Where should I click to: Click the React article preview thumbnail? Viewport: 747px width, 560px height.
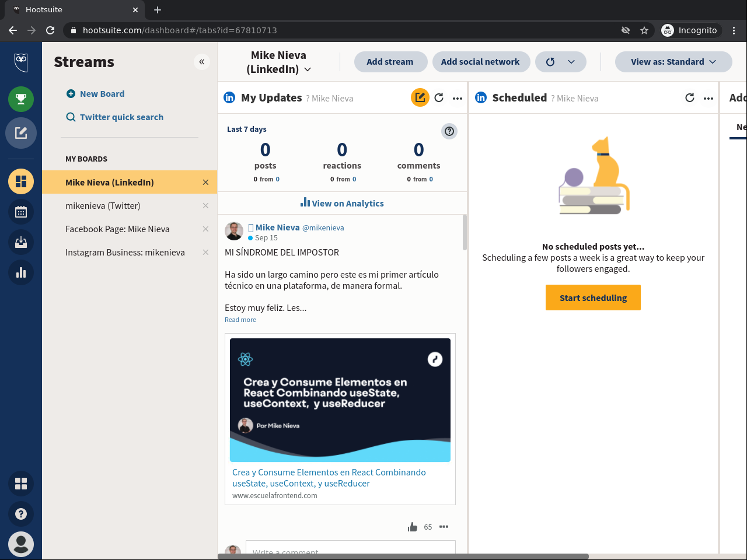coord(340,400)
